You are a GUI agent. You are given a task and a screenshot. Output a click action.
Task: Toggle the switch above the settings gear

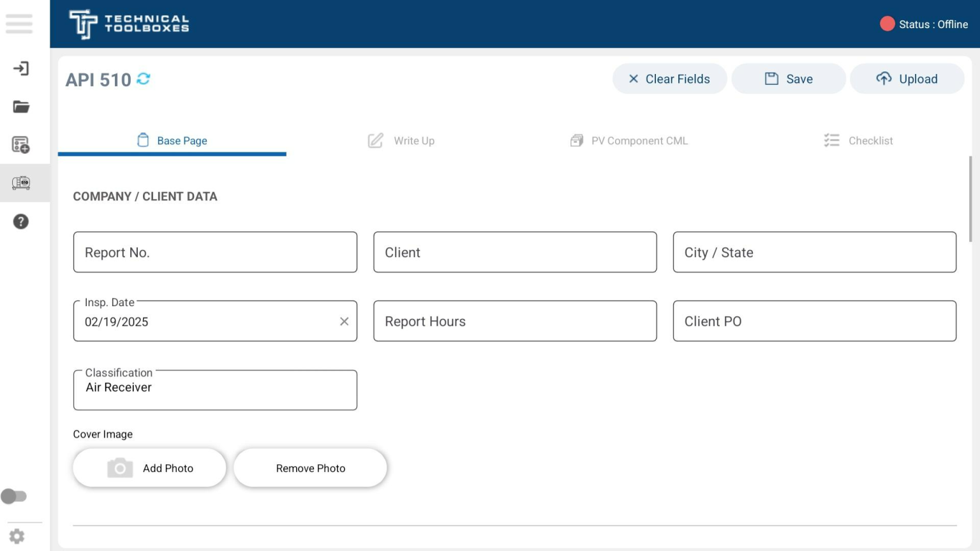pos(15,496)
